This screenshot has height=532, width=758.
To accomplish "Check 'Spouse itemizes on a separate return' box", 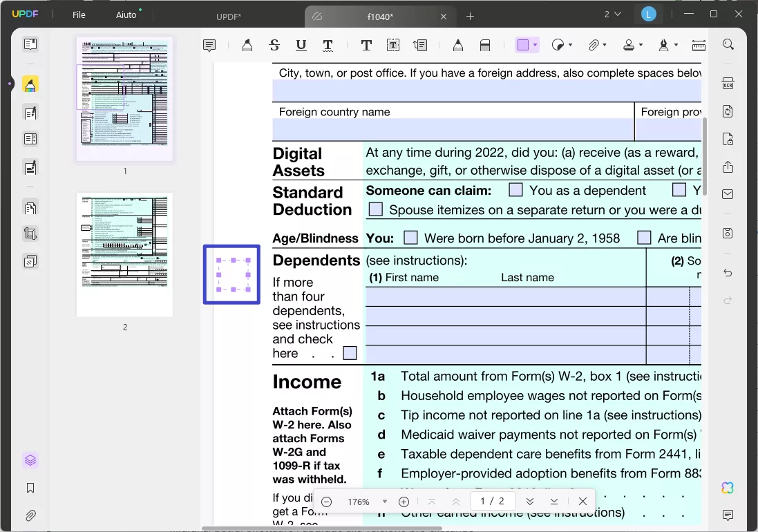I will click(376, 209).
